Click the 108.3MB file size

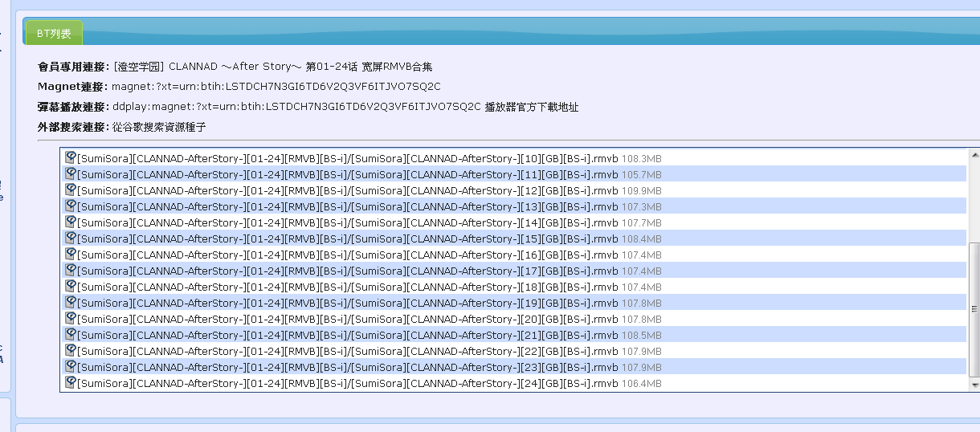[642, 158]
